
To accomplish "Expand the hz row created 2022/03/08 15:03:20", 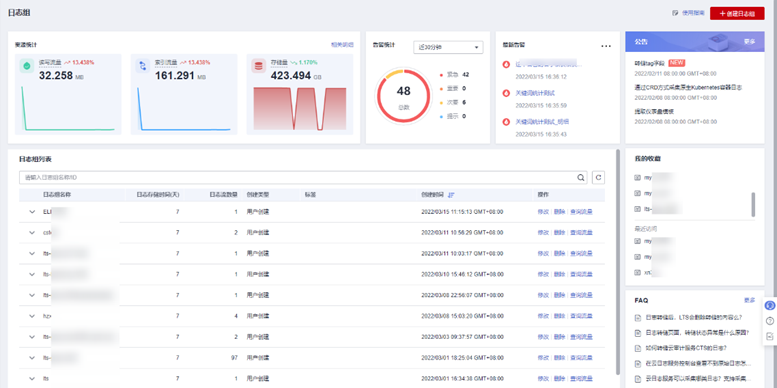I will point(32,316).
